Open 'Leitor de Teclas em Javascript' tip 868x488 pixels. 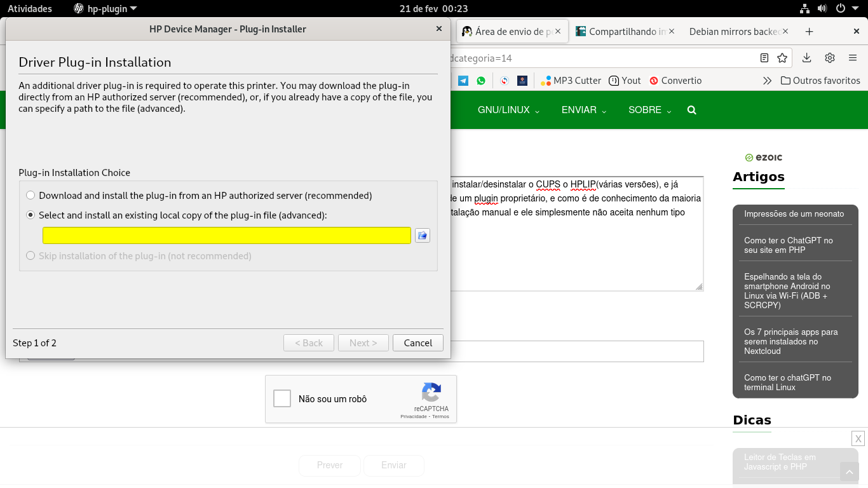pos(780,462)
